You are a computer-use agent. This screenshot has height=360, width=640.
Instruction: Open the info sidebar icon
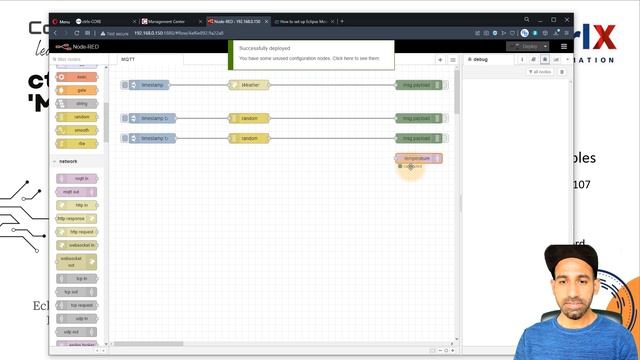coord(522,60)
